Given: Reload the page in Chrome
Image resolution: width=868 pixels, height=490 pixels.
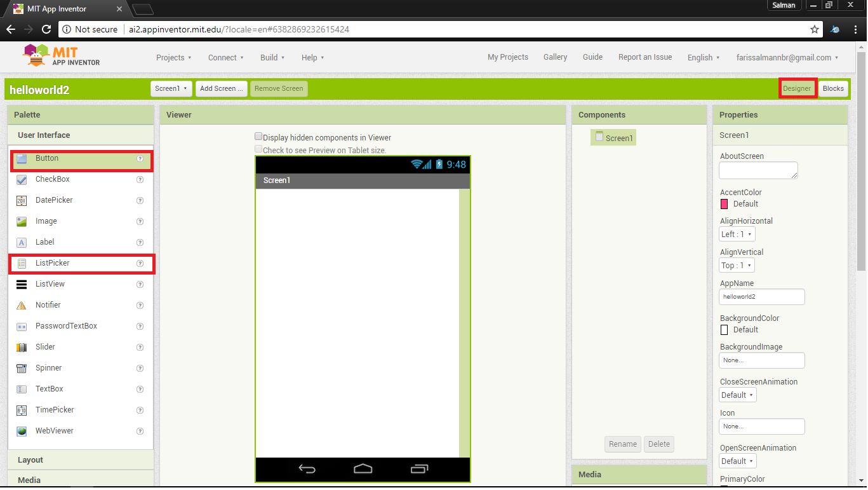Looking at the screenshot, I should click(x=46, y=29).
